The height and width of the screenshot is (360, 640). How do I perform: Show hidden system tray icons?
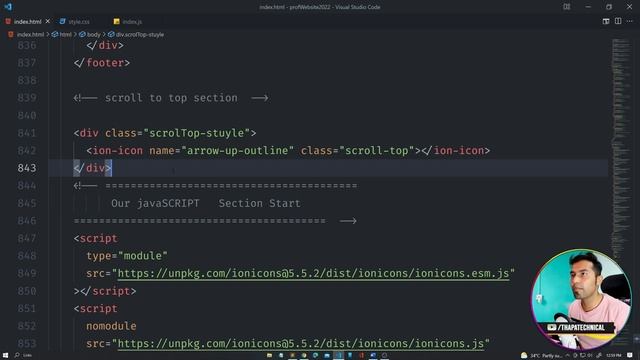(567, 356)
